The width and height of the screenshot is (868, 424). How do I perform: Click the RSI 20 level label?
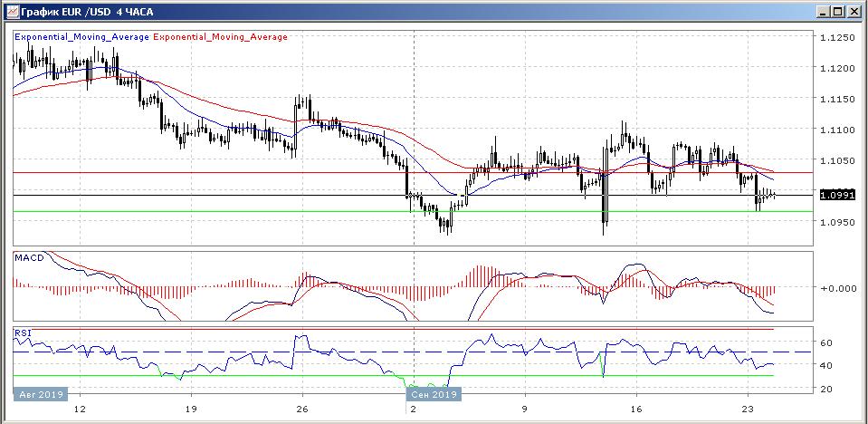[825, 389]
